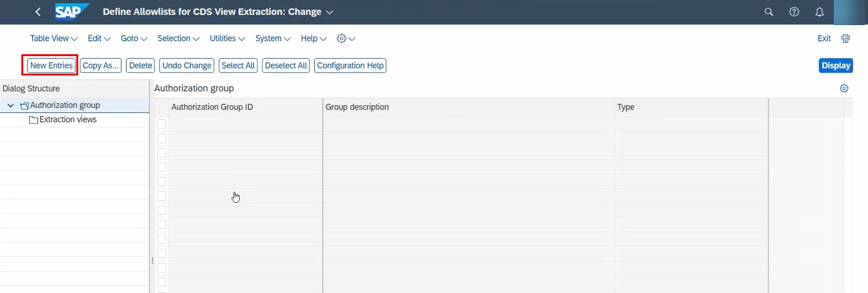Open the help question mark icon
This screenshot has width=868, height=293.
[x=794, y=12]
